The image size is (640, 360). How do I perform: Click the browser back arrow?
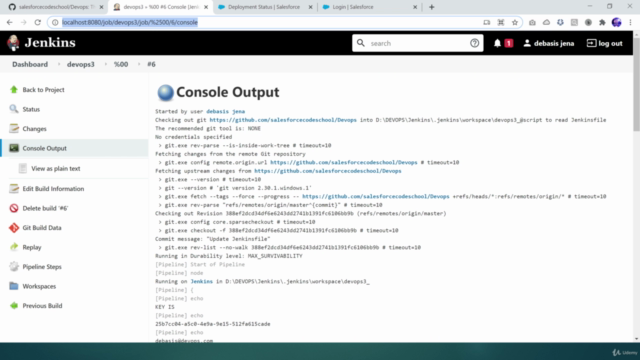[10, 22]
